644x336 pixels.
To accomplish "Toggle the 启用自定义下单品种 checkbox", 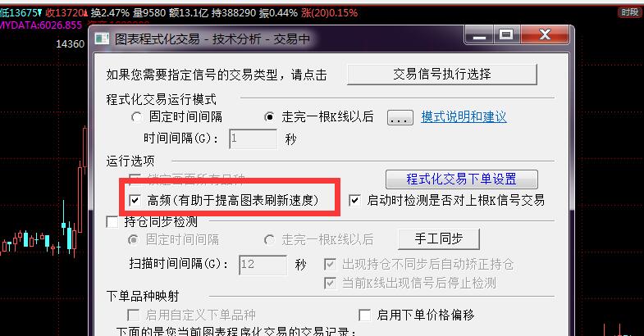I will click(133, 315).
